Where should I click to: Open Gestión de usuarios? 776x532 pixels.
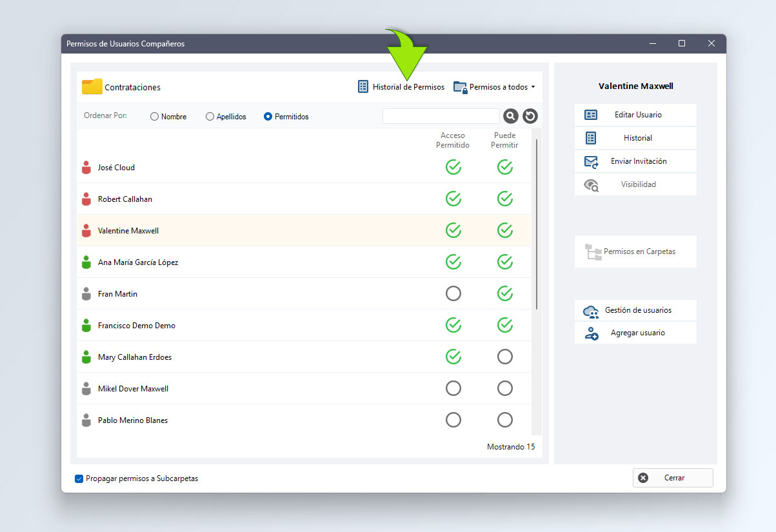pyautogui.click(x=635, y=310)
